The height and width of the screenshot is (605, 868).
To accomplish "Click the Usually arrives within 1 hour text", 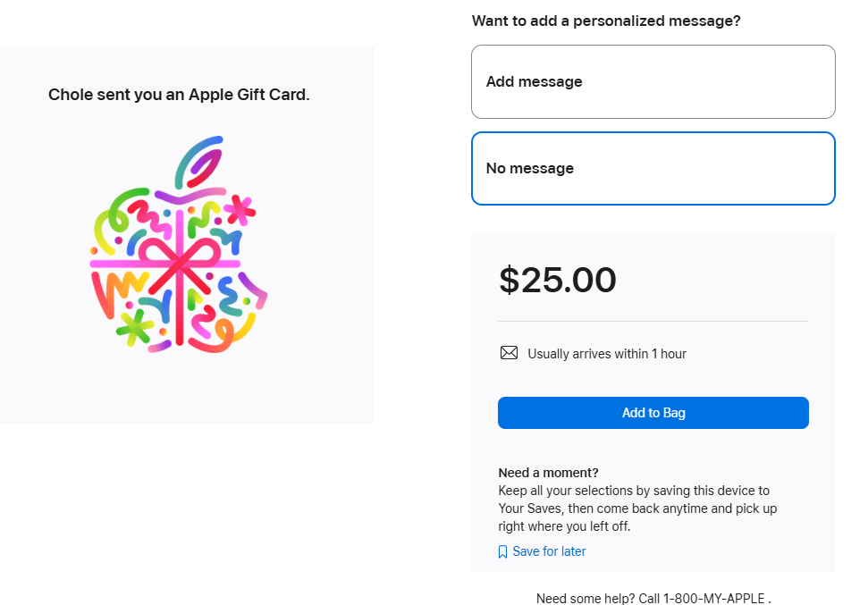I will [607, 354].
